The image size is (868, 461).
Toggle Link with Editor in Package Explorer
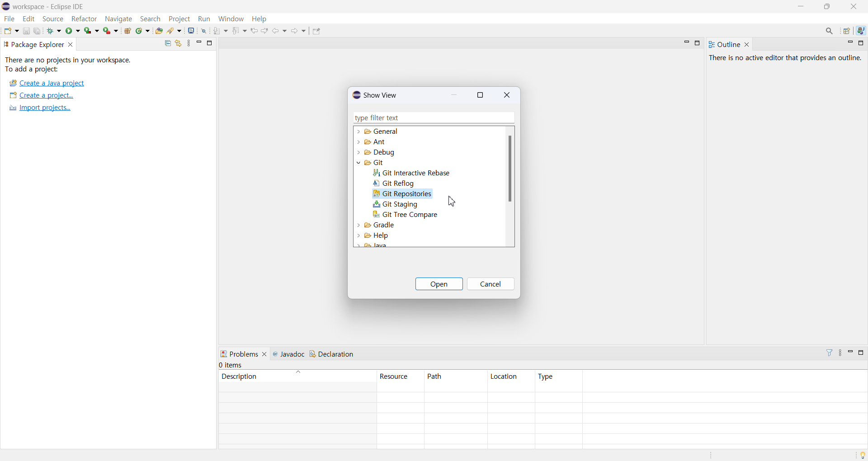click(179, 43)
